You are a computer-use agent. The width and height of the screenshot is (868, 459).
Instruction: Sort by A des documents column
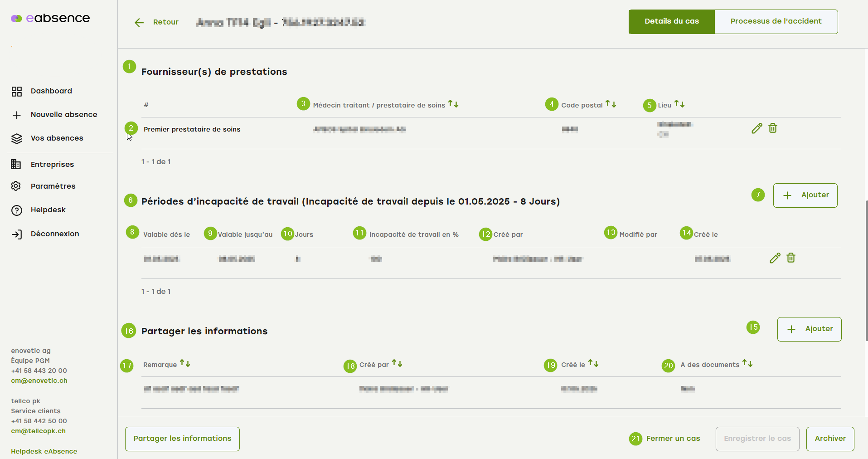tap(747, 364)
